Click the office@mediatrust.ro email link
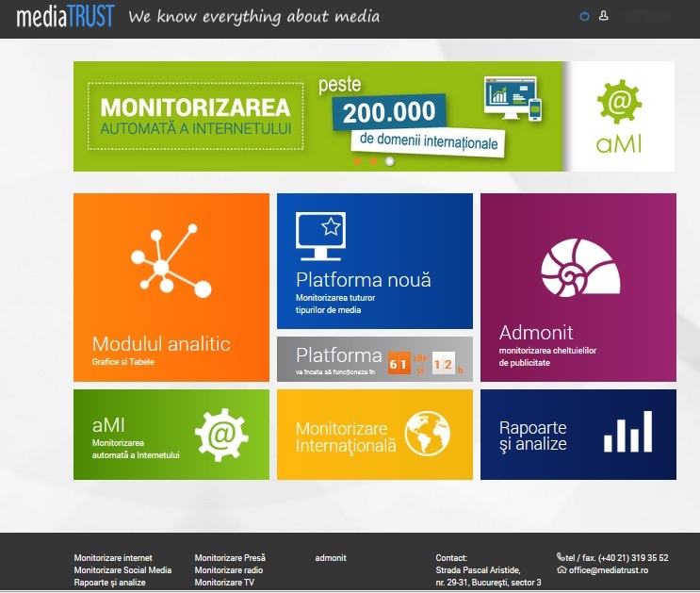The height and width of the screenshot is (593, 700). (x=608, y=570)
